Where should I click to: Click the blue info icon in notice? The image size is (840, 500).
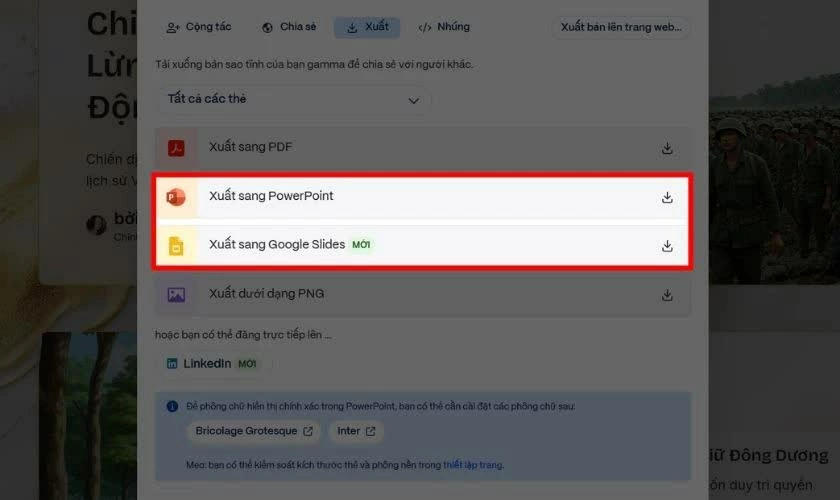point(172,406)
